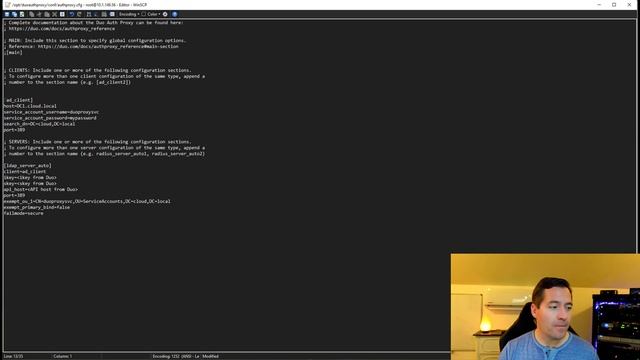Click the editor Preferences gear icon

(165, 14)
